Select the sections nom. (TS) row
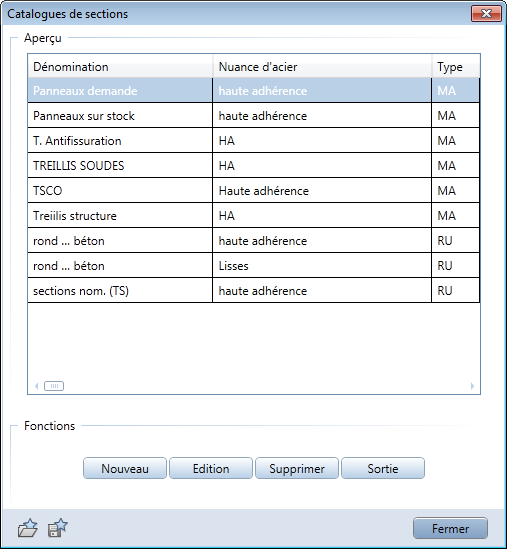The width and height of the screenshot is (507, 549). pyautogui.click(x=254, y=291)
